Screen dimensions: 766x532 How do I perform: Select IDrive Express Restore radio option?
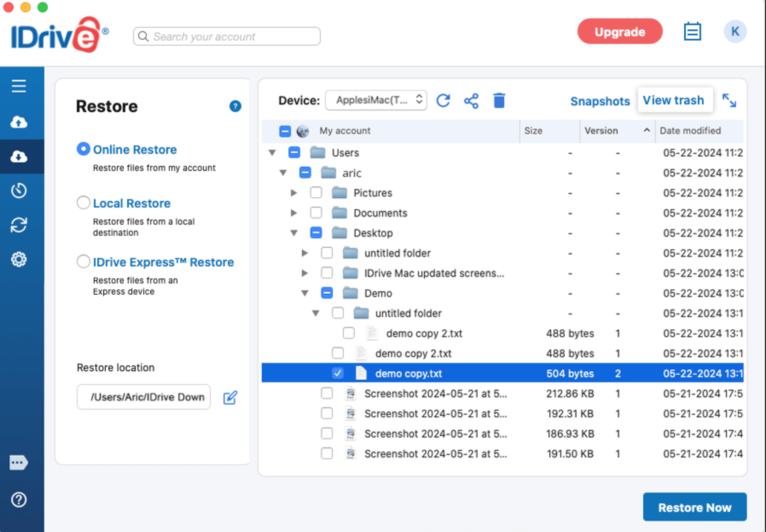(83, 261)
